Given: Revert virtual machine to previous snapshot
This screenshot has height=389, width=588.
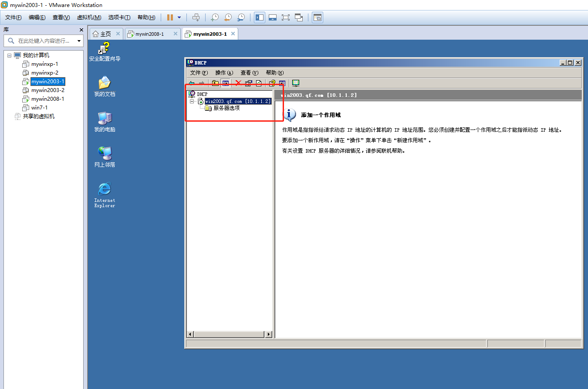Looking at the screenshot, I should (227, 17).
